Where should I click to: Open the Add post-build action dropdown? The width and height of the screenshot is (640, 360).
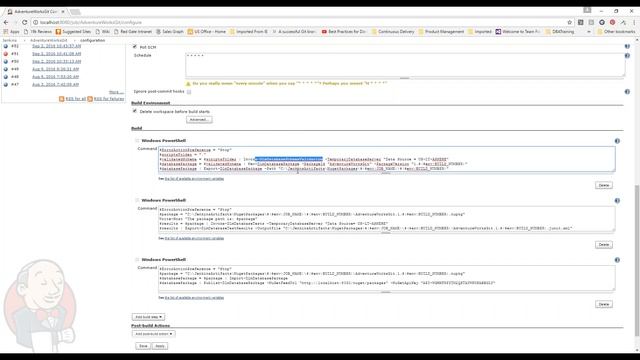click(153, 334)
